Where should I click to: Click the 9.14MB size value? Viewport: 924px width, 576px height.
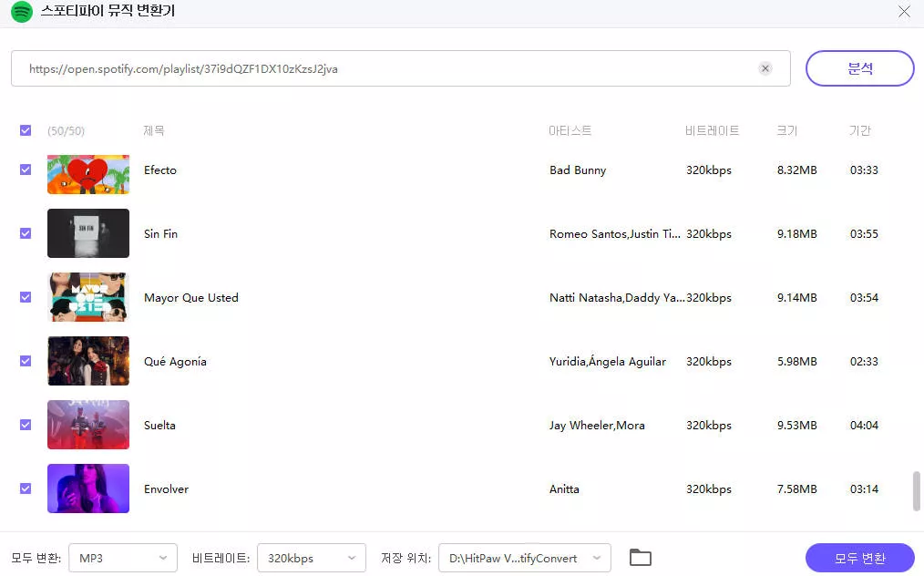(x=796, y=297)
